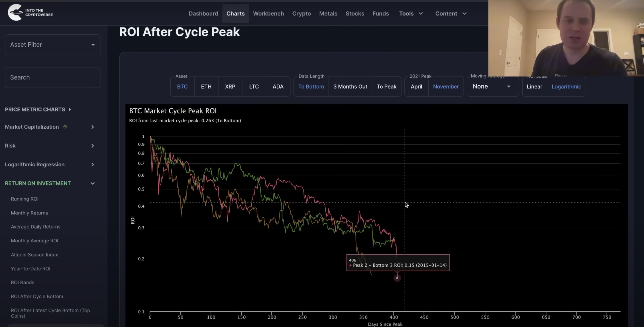Click the ROI from last market cycle peak subtitle
The image size is (644, 327).
(185, 120)
